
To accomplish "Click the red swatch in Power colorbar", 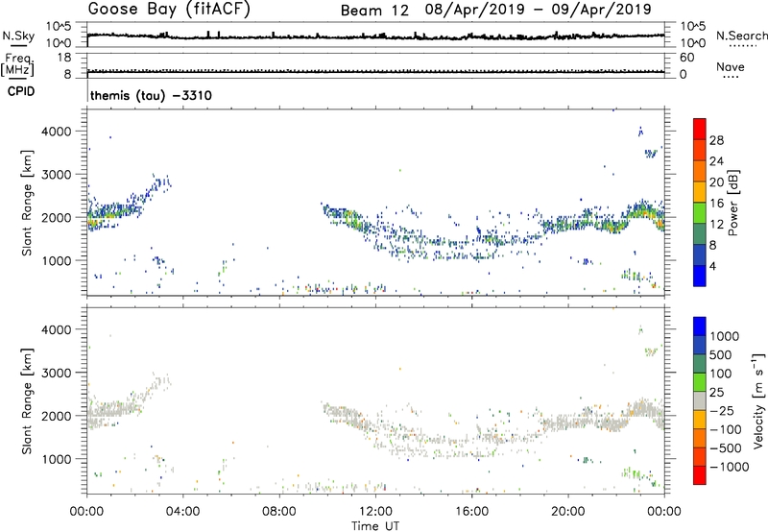I will tap(700, 129).
